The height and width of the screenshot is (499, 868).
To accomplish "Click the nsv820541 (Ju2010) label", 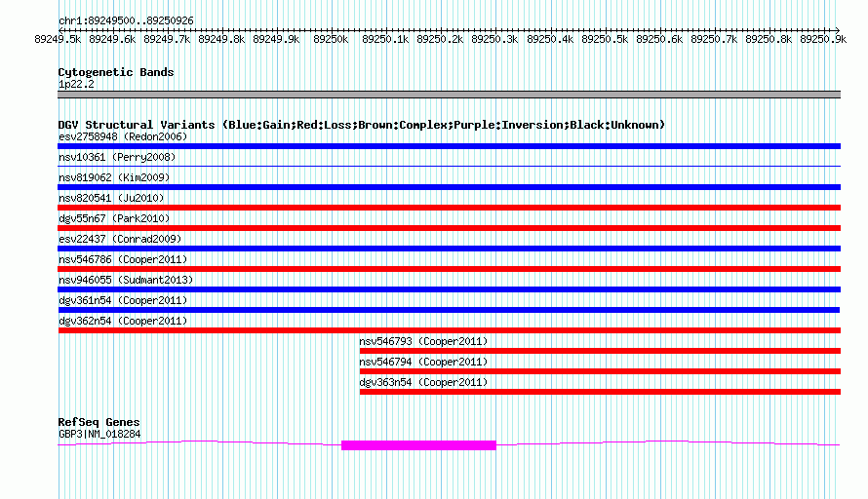I will (x=111, y=198).
